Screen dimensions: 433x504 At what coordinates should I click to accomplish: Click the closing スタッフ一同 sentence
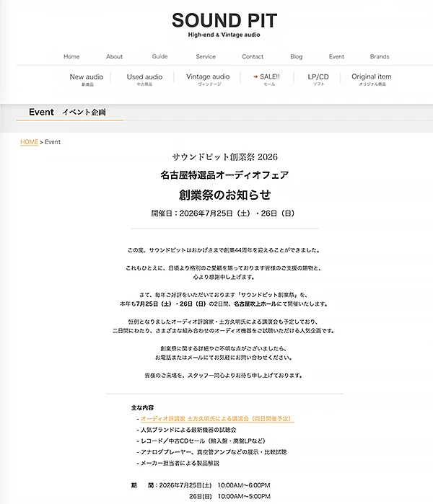[224, 375]
